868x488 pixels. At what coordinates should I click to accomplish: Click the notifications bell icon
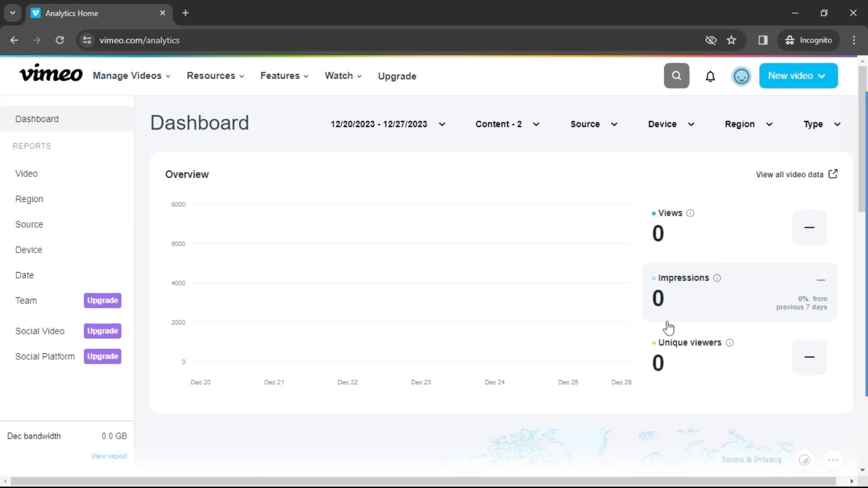[710, 75]
